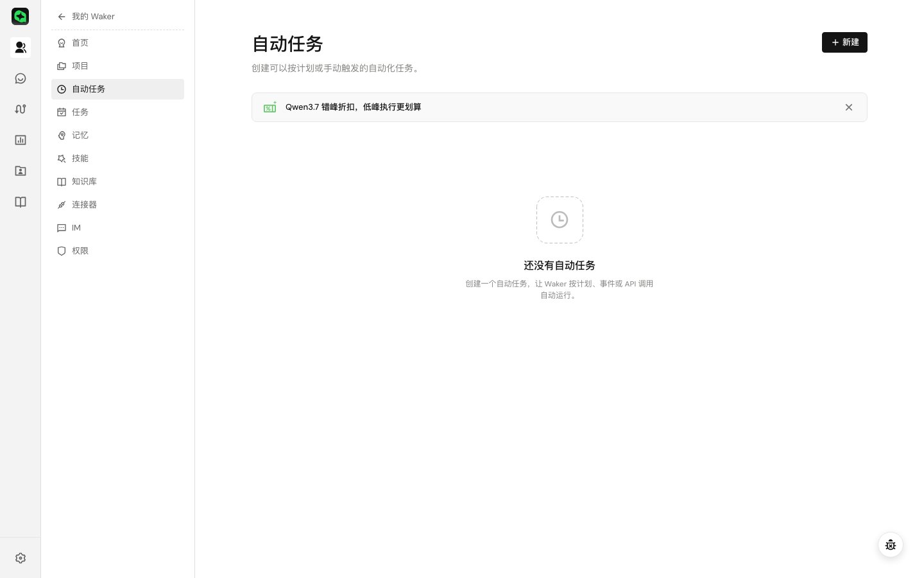Click the empty-state description about API 调用

[x=560, y=289]
